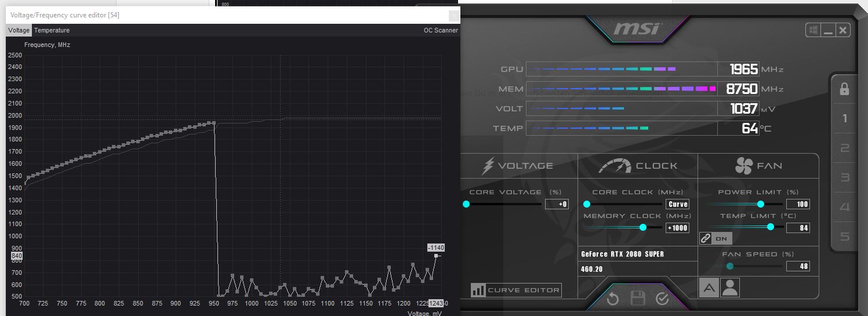
Task: Click the Core Voltage +0 value field
Action: pyautogui.click(x=557, y=204)
